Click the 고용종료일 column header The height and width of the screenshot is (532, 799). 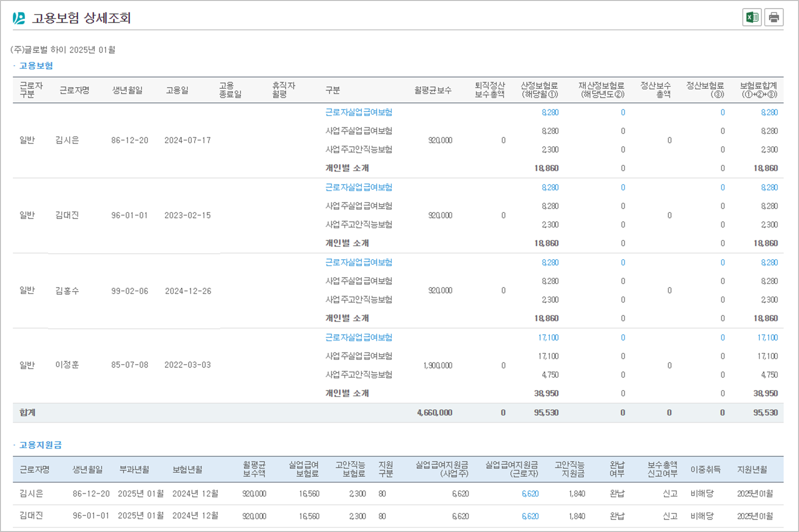click(230, 90)
